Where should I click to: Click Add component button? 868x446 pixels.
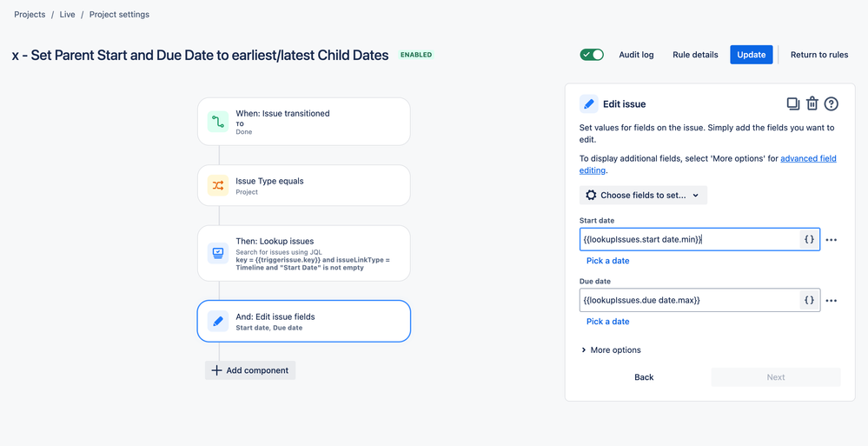coord(250,370)
